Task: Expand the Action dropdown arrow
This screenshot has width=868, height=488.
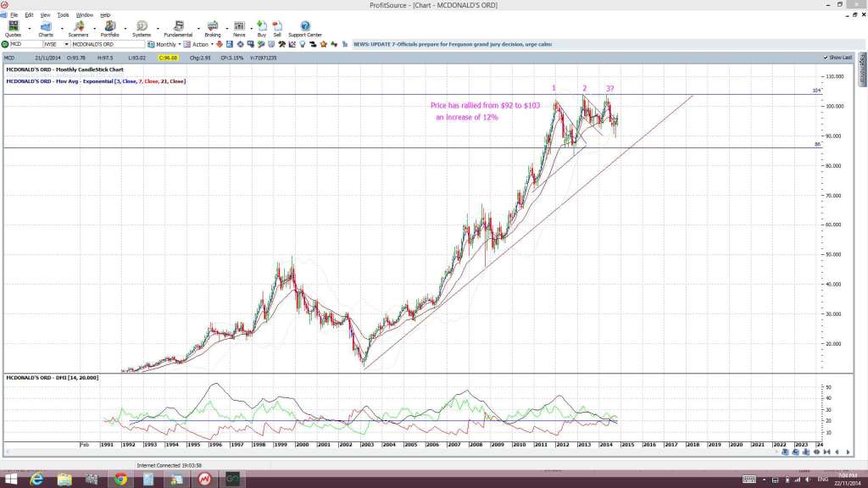Action: pos(212,44)
